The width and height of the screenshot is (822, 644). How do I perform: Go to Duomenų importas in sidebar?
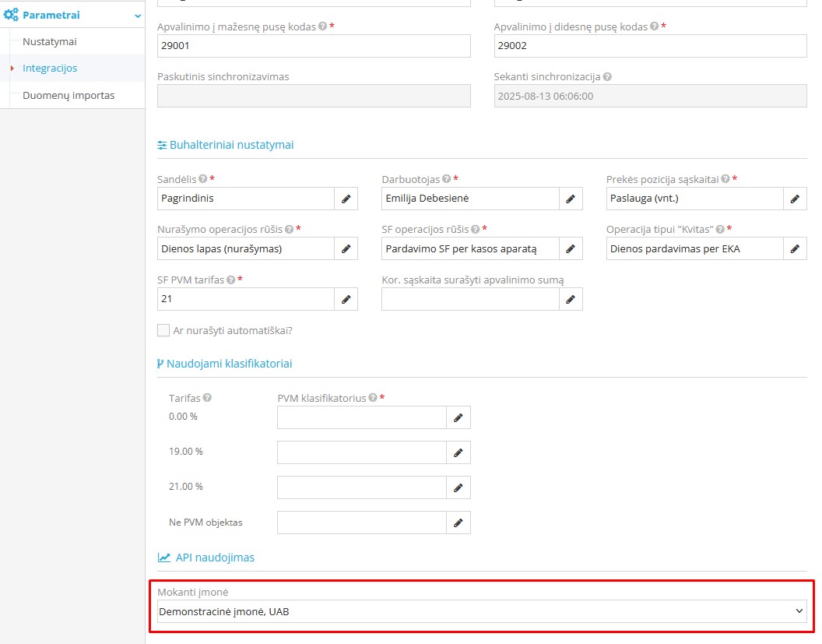(68, 95)
